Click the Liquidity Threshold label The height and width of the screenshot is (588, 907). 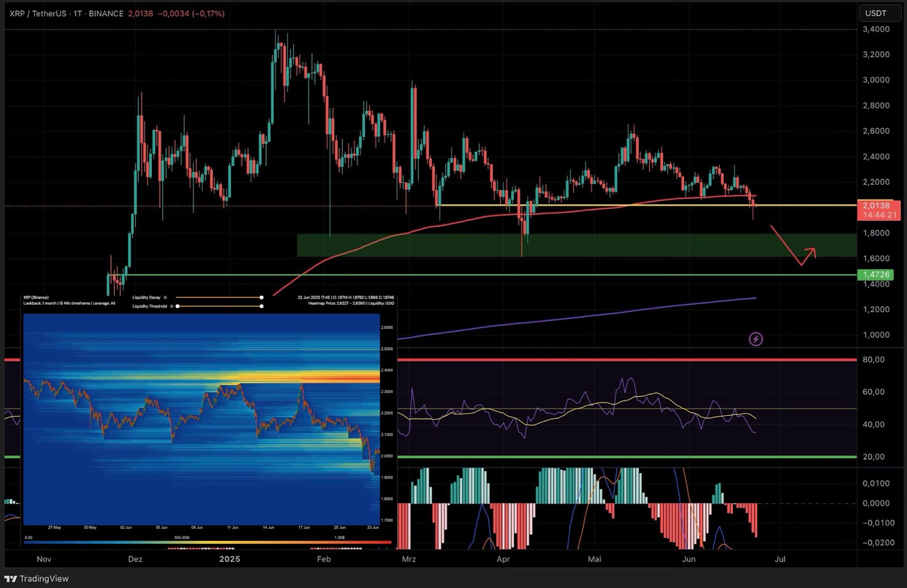150,306
